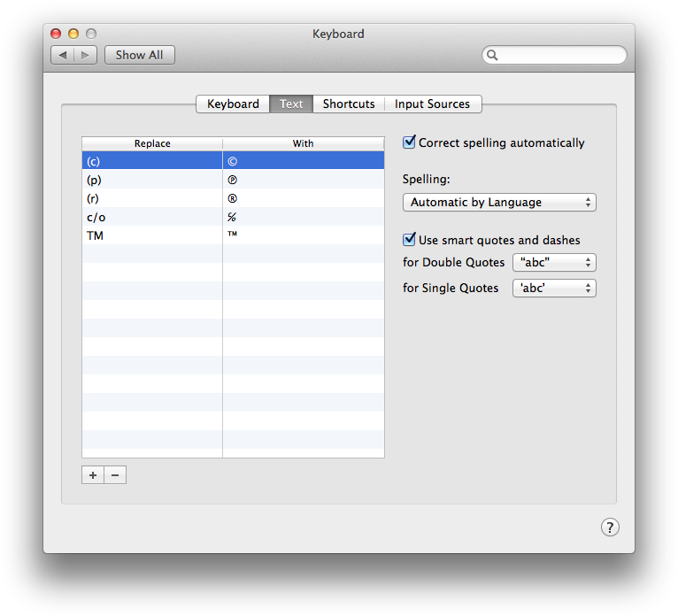Select the (p) replacement row

[152, 180]
